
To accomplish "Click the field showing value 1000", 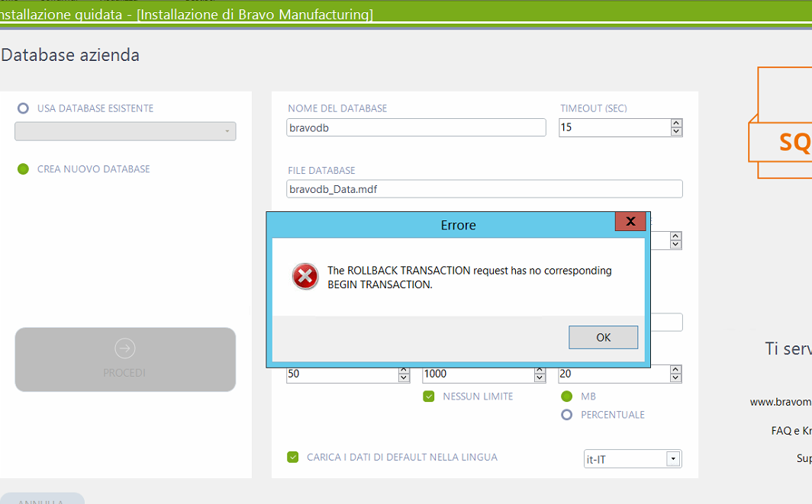I will coord(478,374).
